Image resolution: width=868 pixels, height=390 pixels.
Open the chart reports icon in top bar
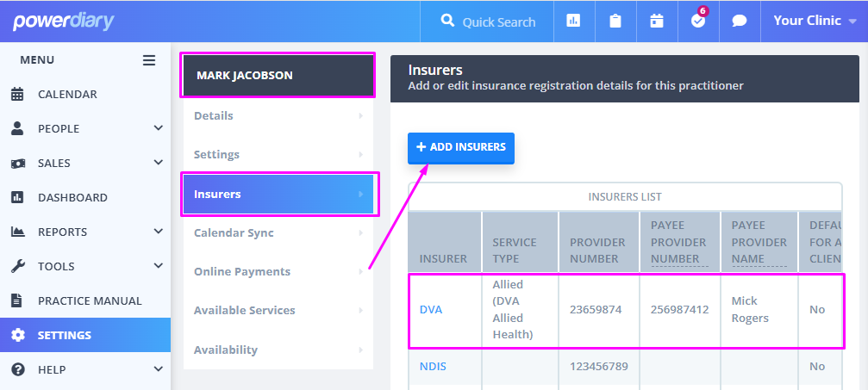[x=573, y=22]
